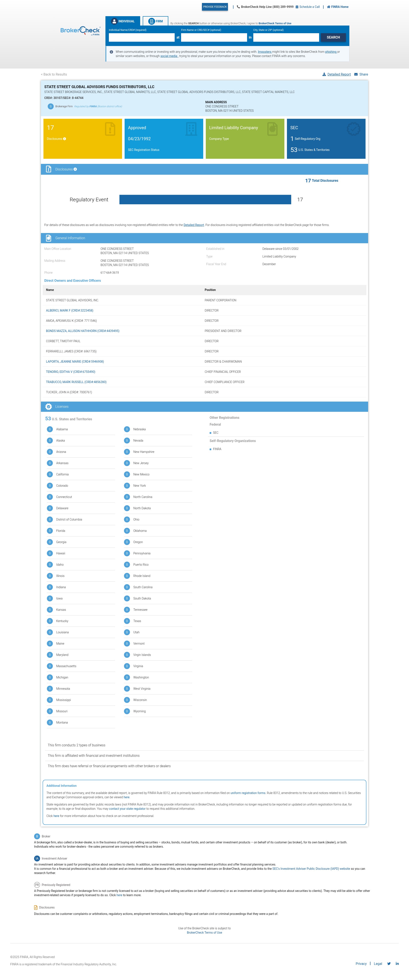Click the download icon next to Detailed Report
Viewport: 409px width, 980px height.
click(324, 74)
